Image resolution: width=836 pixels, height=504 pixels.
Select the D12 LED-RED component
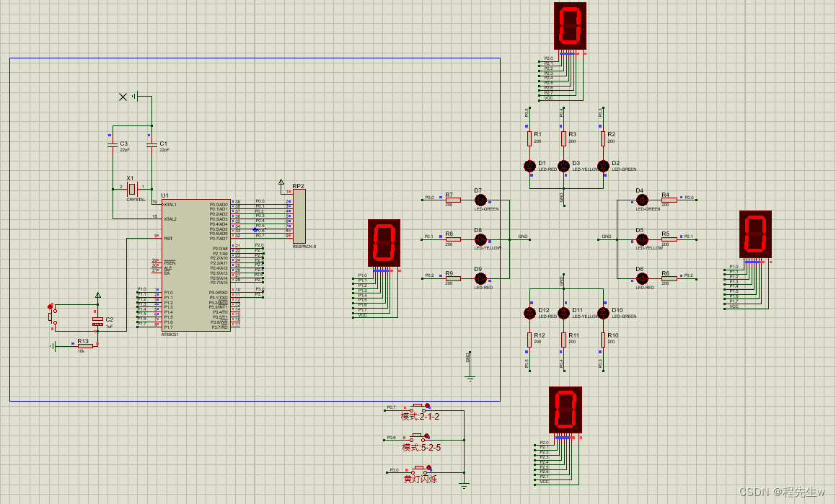tap(529, 313)
